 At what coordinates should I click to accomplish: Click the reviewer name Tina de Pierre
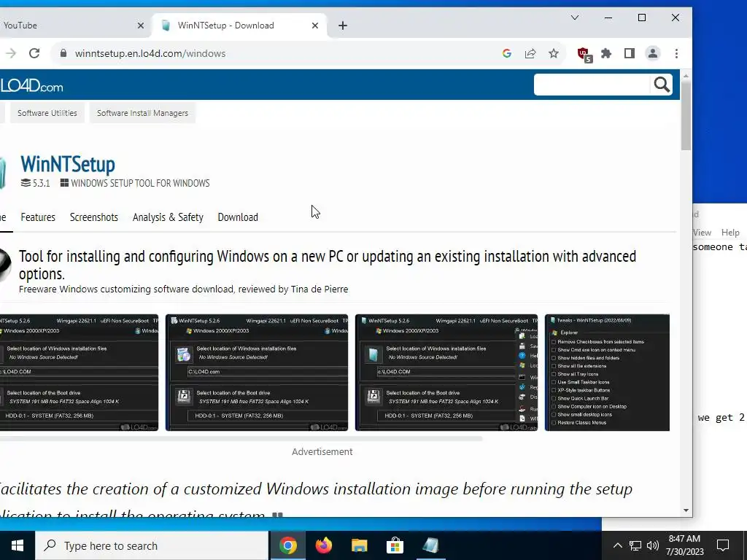[320, 289]
